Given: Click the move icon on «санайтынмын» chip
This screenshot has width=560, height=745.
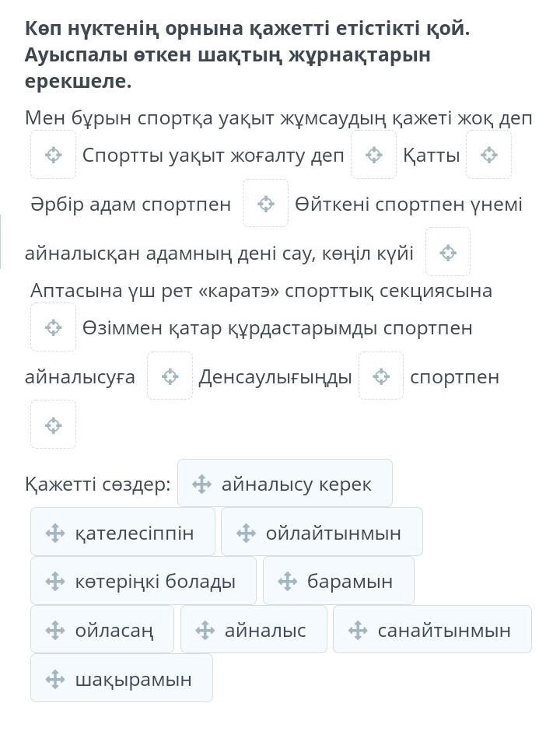Looking at the screenshot, I should [x=358, y=631].
